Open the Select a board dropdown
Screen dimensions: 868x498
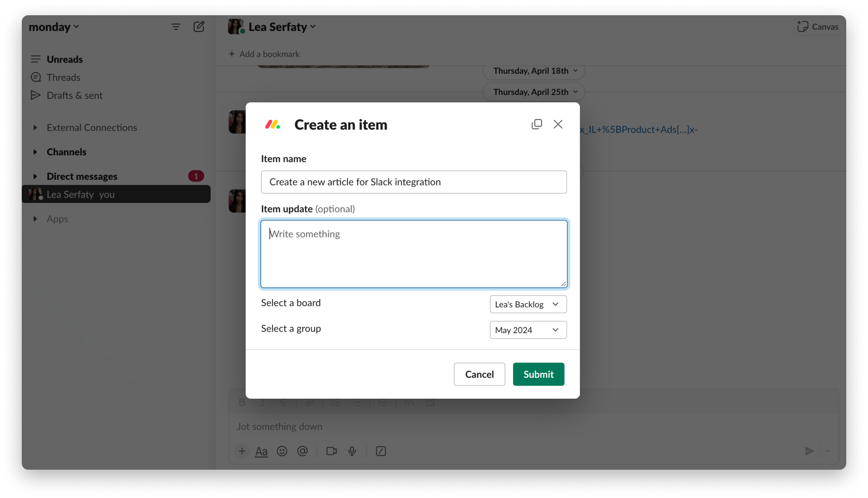point(528,304)
